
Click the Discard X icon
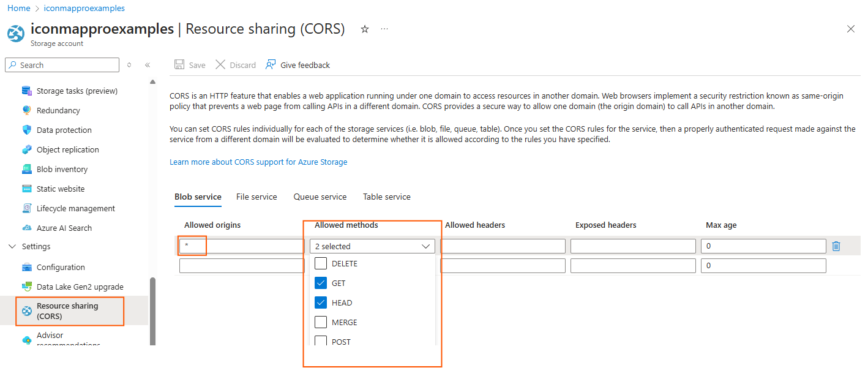[220, 65]
